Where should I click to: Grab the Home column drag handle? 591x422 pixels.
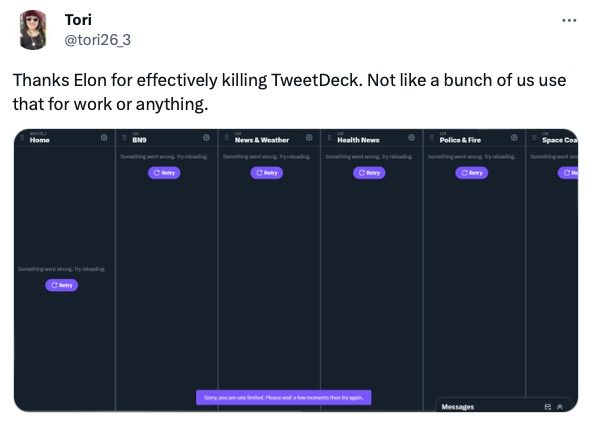[x=22, y=138]
